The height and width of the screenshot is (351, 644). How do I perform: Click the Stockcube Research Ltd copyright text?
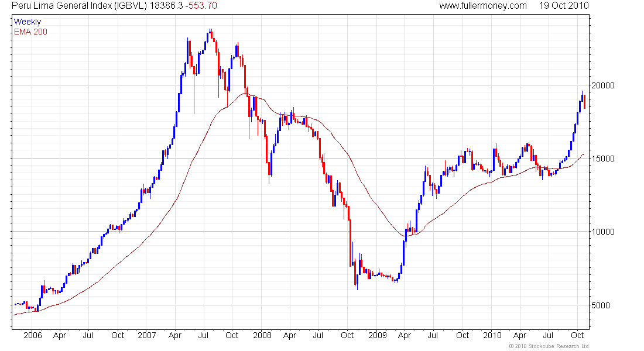coord(549,346)
